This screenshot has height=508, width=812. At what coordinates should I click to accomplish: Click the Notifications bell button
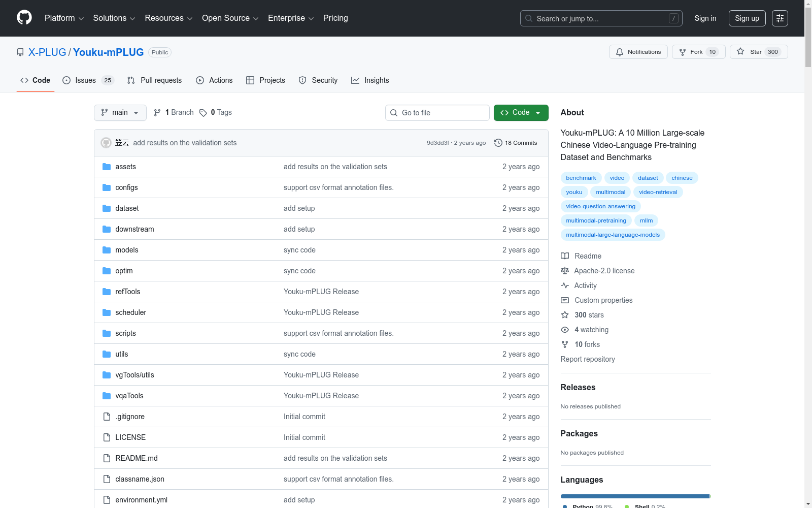pyautogui.click(x=638, y=52)
